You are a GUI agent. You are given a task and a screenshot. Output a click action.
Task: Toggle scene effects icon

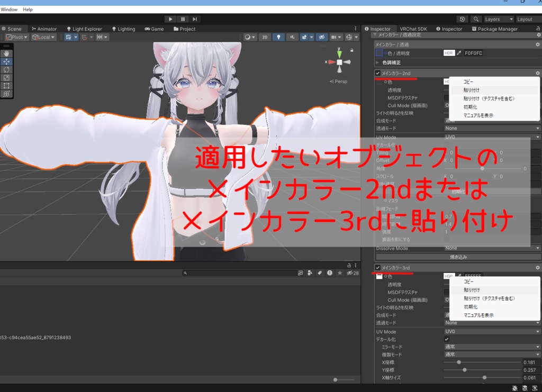tap(304, 37)
